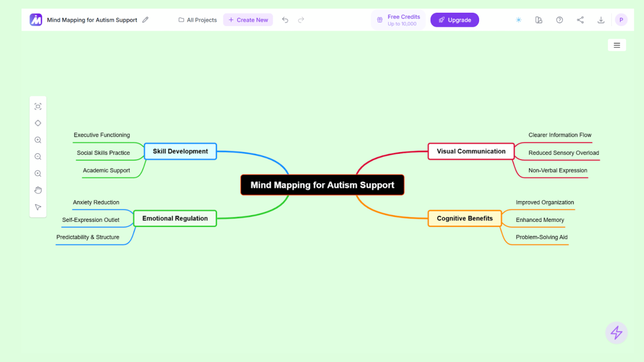
Task: Reset the zoom level
Action: (x=38, y=173)
